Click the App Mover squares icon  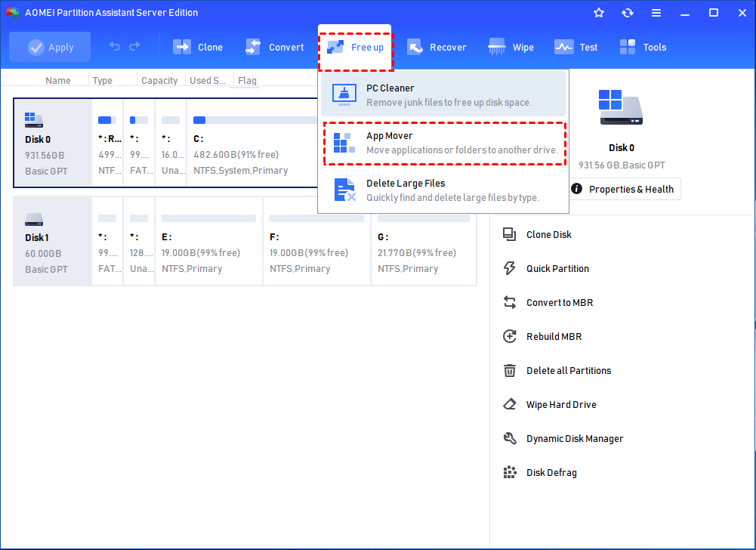[x=344, y=143]
